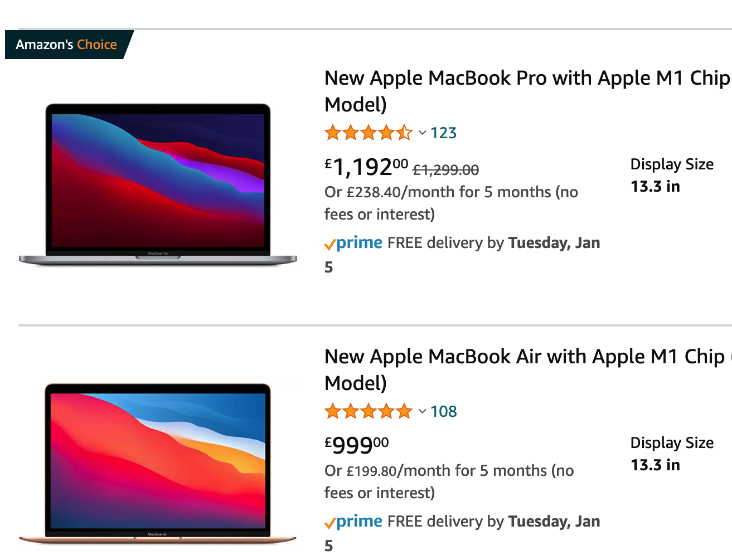Click the MacBook Air five-star rating
Viewport: 732px width, 560px height.
pos(368,412)
